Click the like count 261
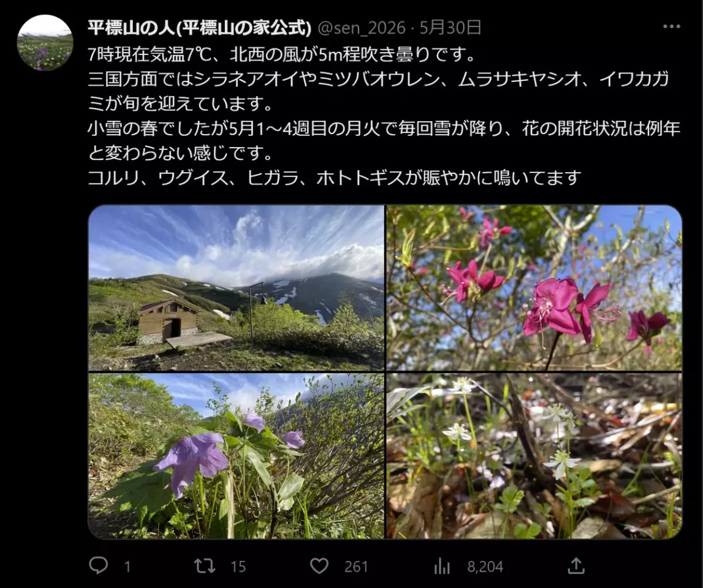Viewport: 703px width, 588px height. 356,567
